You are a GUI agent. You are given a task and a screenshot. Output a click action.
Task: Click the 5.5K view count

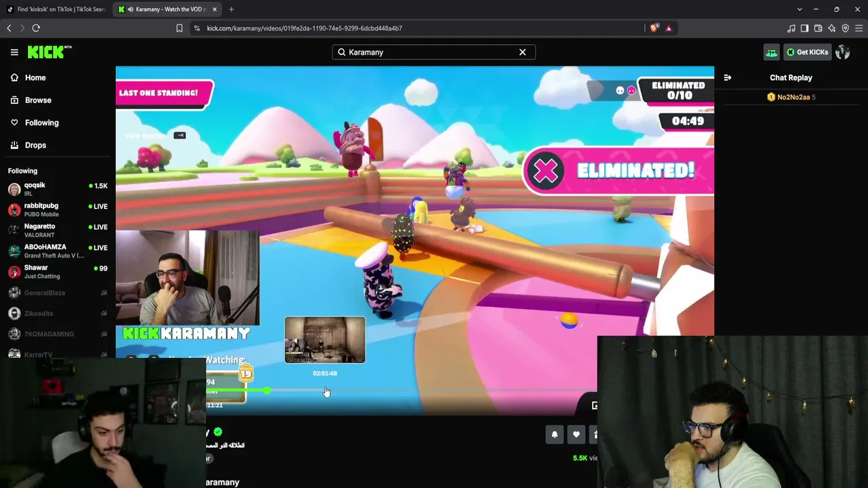585,458
